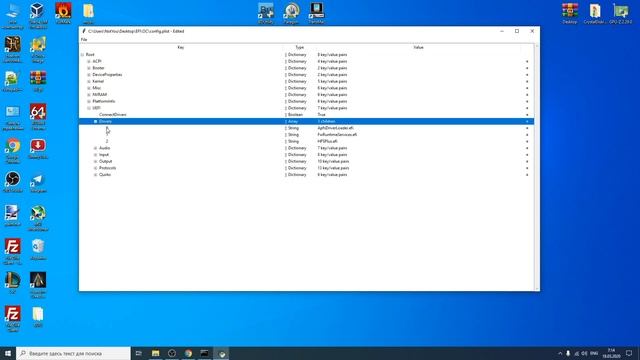Open the notification center icon
640x360 pixels.
pos(629,353)
